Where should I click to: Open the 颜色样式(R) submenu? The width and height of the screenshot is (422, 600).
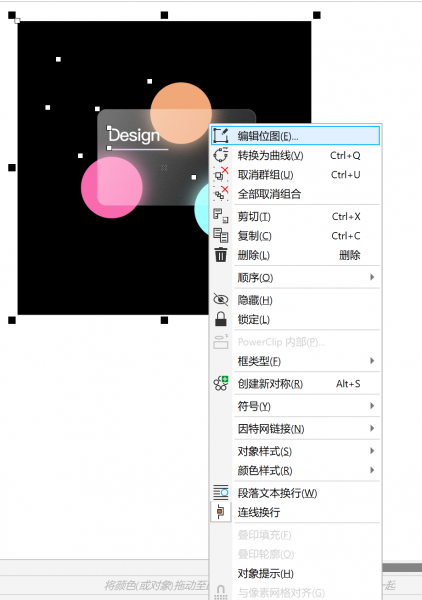coord(295,470)
